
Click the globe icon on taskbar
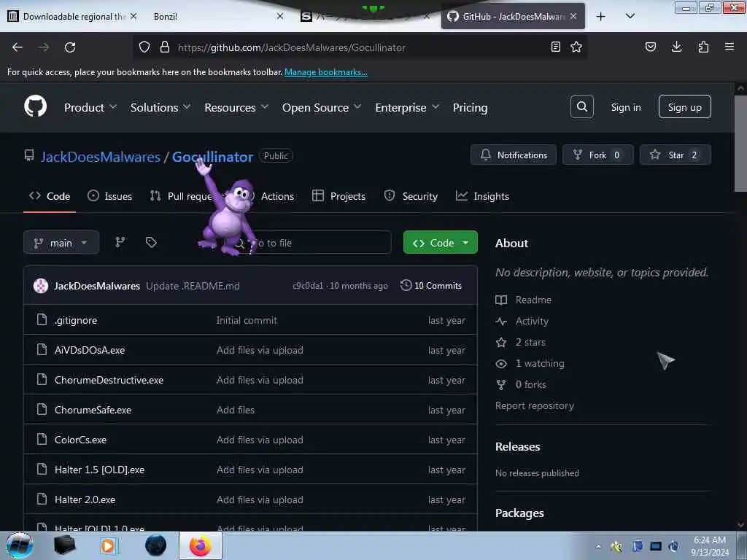pos(155,545)
